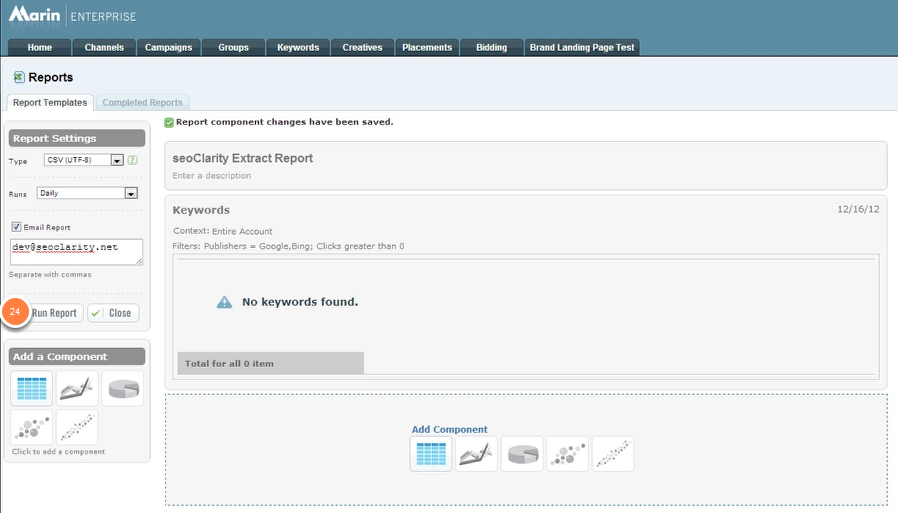This screenshot has height=513, width=898.
Task: Click the help icon beside Type dropdown
Action: [x=132, y=160]
